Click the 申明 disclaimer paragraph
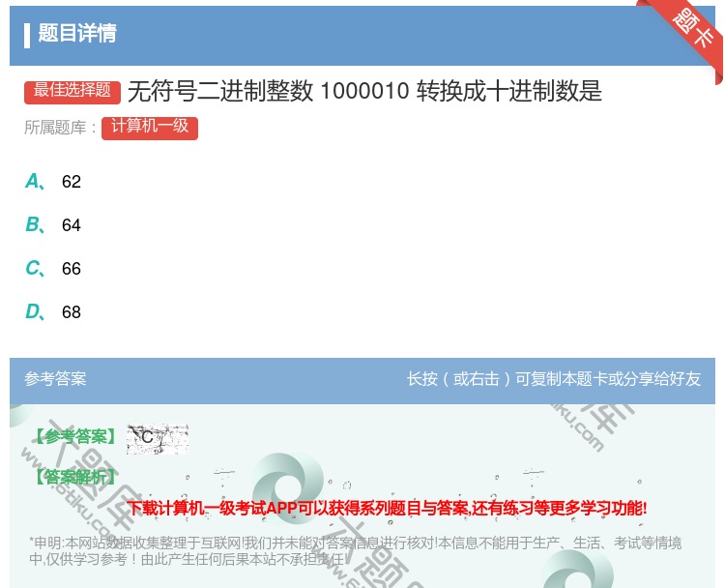 (355, 551)
